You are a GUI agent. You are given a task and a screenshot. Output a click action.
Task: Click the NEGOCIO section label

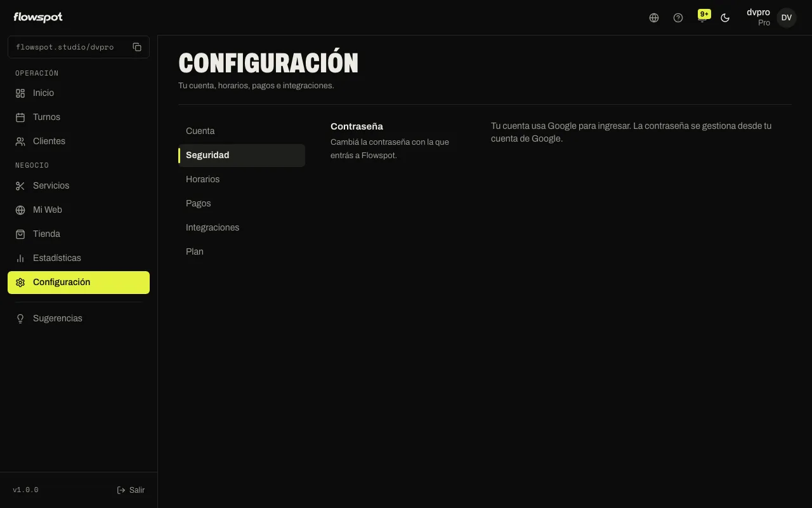click(32, 165)
